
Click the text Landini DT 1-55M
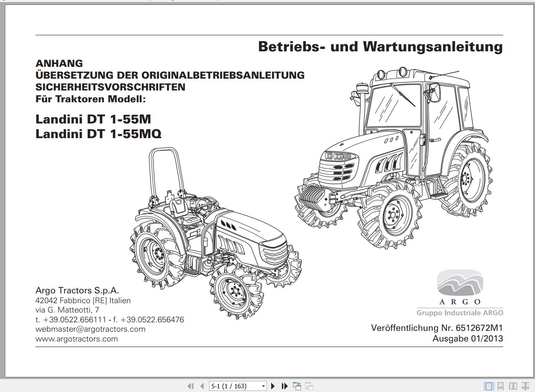click(x=93, y=119)
